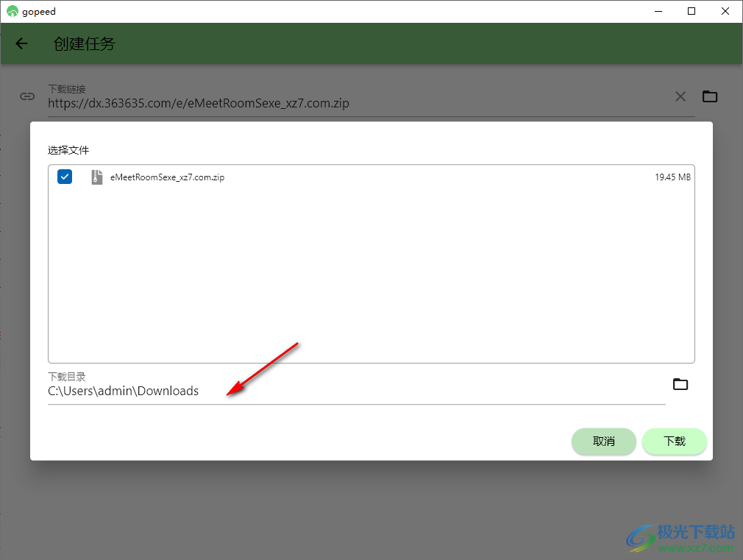Start the download with 下载 button
This screenshot has height=560, width=743.
point(675,442)
